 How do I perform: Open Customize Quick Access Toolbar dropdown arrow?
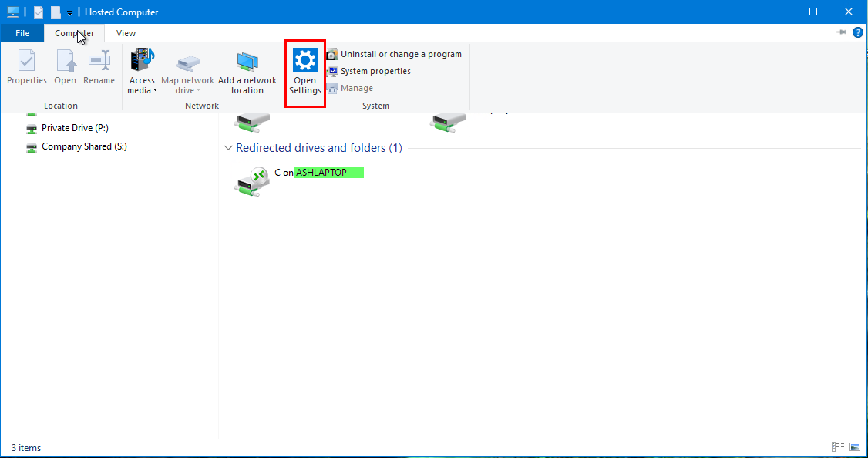point(69,13)
